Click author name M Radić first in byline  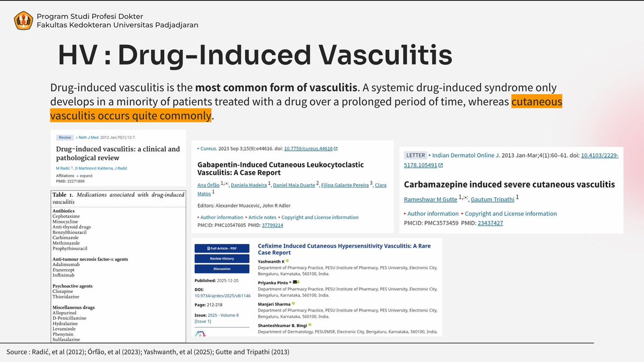pos(63,169)
